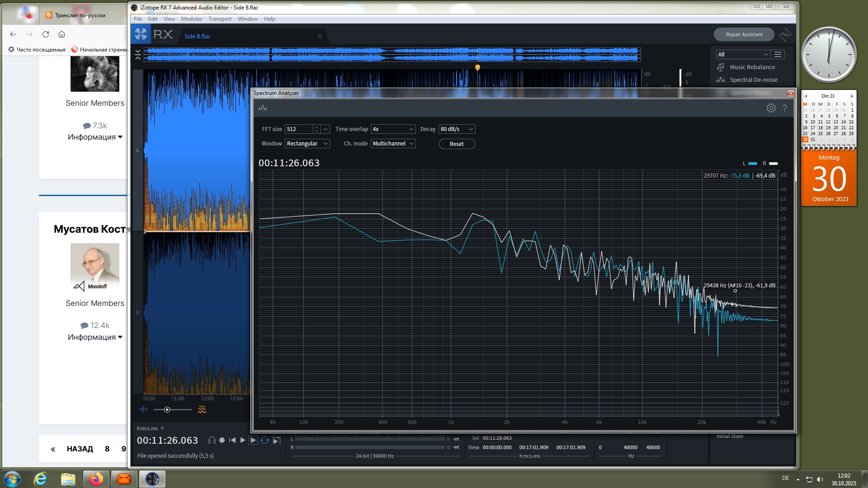Click the waveform view icon
This screenshot has width=868, height=488.
[x=143, y=409]
